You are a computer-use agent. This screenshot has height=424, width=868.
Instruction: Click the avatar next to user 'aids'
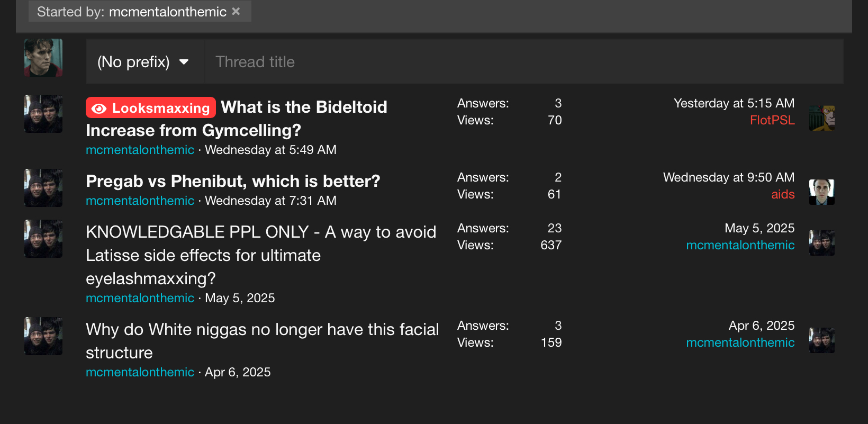tap(821, 192)
